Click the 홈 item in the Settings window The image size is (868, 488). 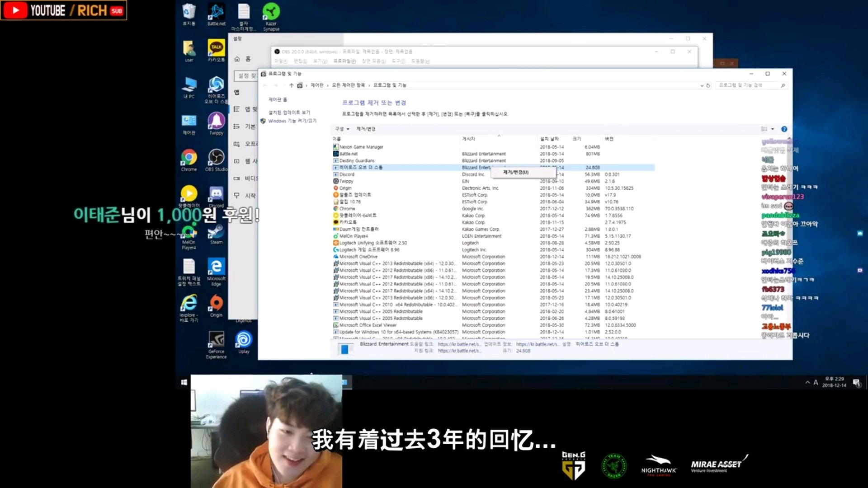242,59
